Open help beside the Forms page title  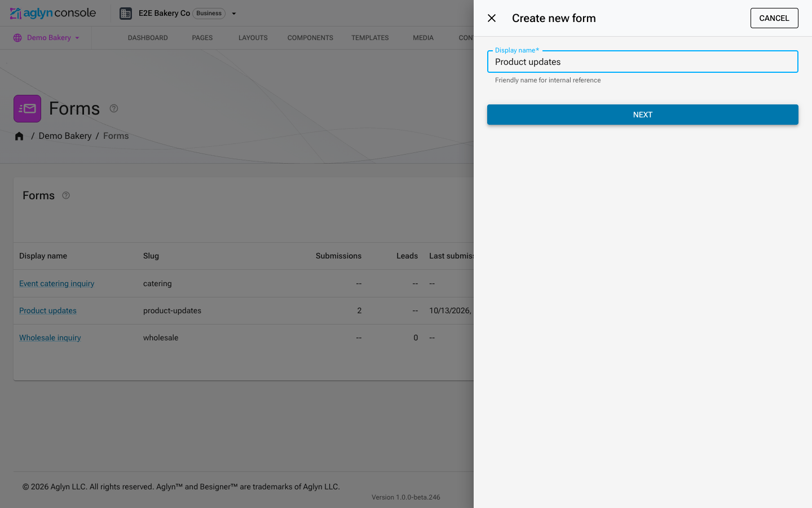point(114,108)
